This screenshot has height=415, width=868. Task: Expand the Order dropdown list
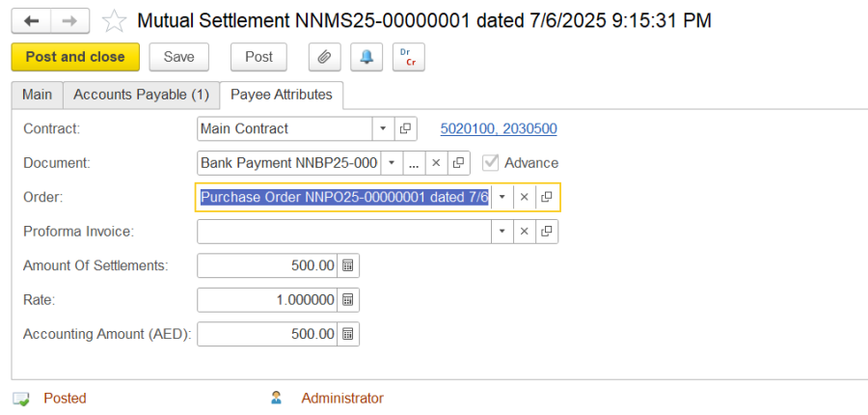(x=502, y=197)
